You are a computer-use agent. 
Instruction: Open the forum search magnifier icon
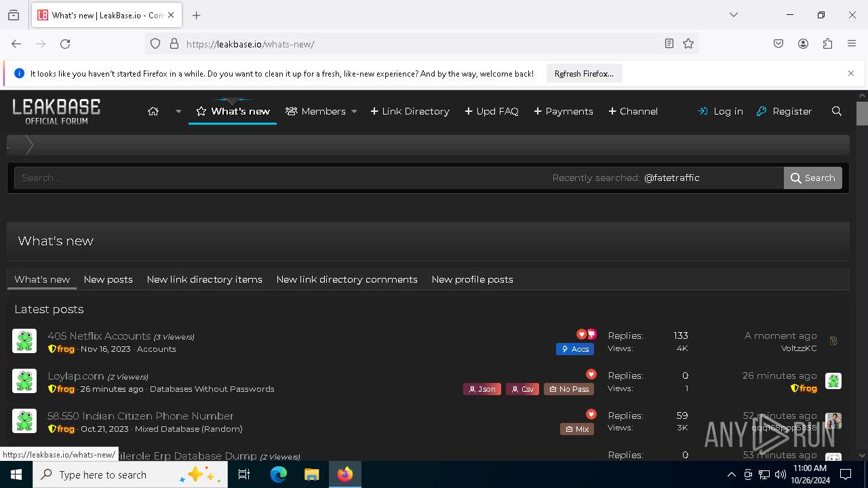tap(837, 111)
